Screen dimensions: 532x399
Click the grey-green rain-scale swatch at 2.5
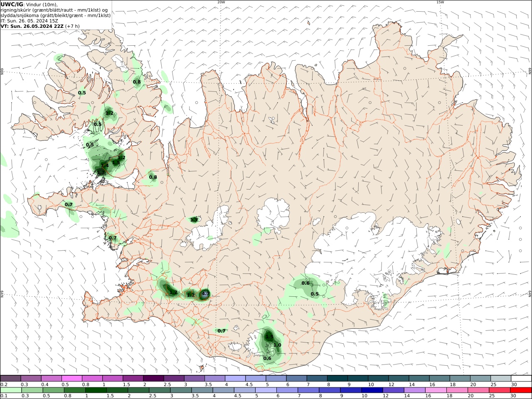click(x=159, y=390)
